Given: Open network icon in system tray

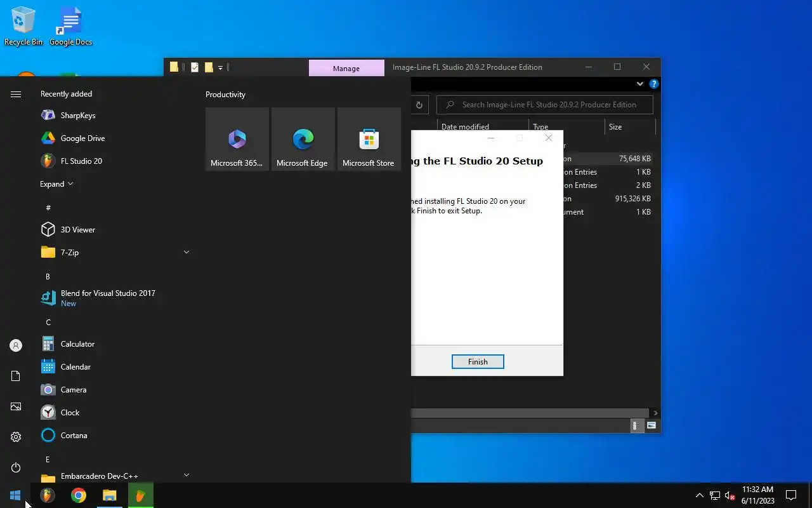Looking at the screenshot, I should 714,495.
